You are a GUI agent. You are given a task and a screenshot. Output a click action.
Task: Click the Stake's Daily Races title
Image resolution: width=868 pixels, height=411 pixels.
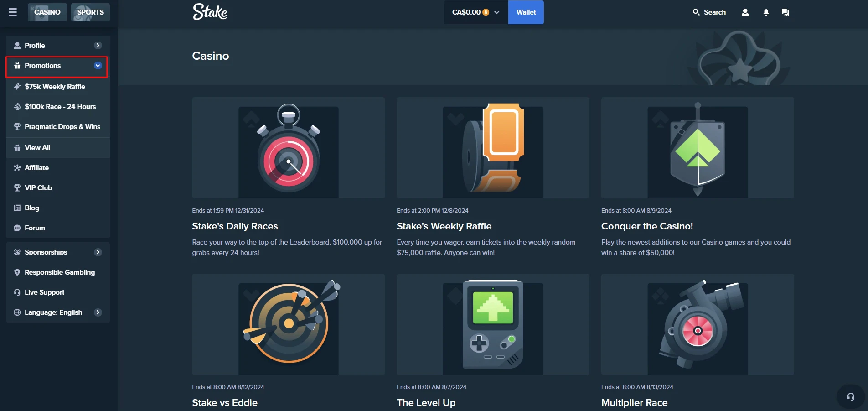click(235, 226)
